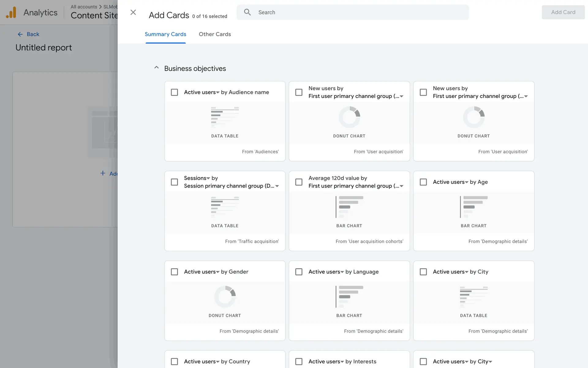Select the Summary Cards tab

click(x=165, y=34)
